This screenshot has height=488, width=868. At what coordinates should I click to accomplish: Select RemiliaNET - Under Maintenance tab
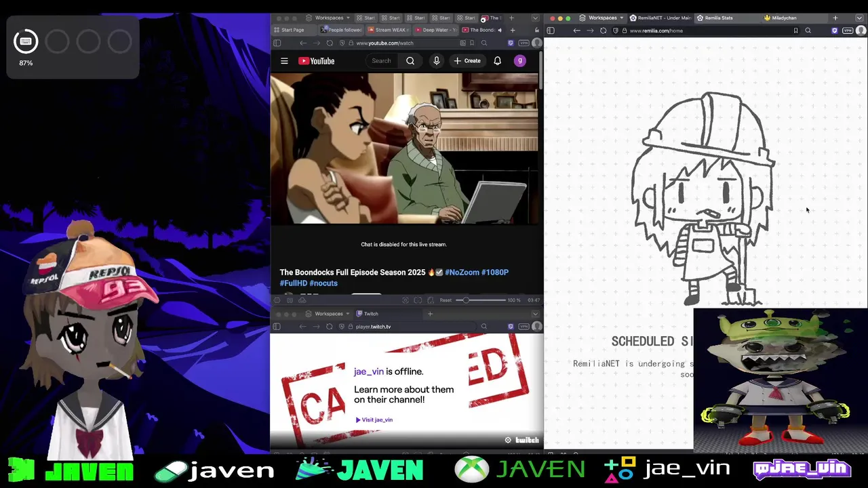point(660,18)
